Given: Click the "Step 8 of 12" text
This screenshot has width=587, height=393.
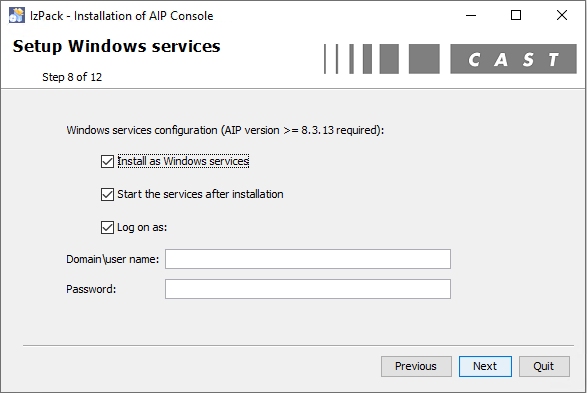Looking at the screenshot, I should [x=72, y=77].
